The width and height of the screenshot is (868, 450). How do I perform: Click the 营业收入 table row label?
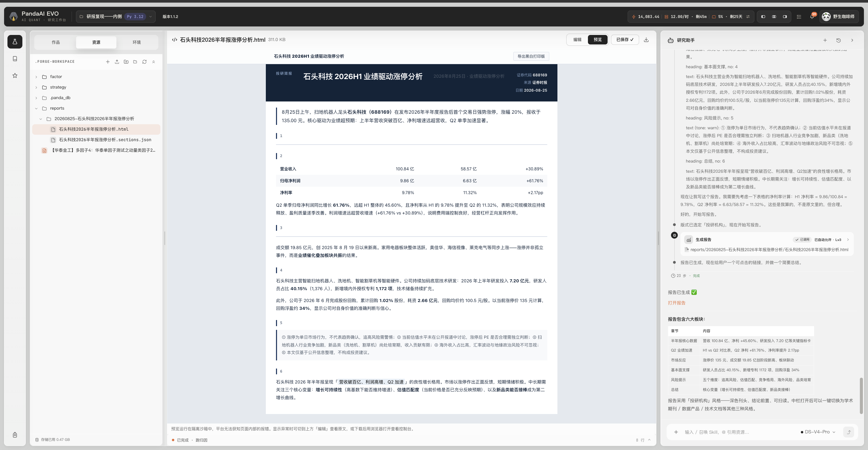(x=288, y=169)
